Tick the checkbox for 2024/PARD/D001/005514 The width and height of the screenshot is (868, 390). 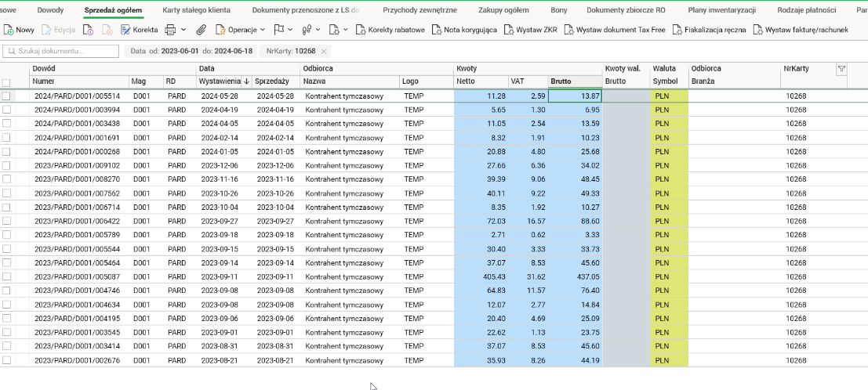tap(6, 96)
